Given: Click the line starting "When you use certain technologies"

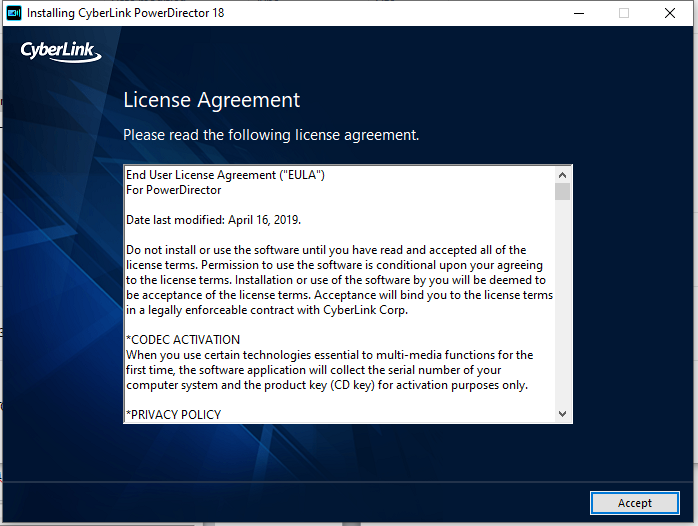Looking at the screenshot, I should (x=329, y=355).
